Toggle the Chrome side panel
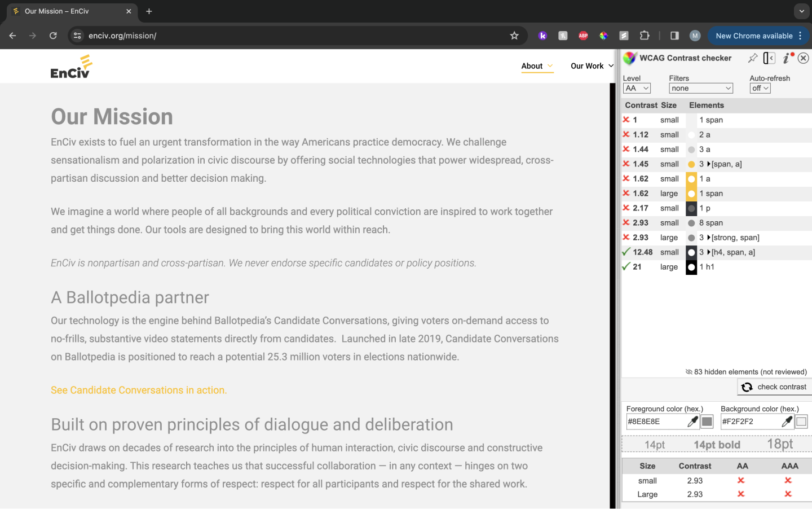The height and width of the screenshot is (509, 812). tap(674, 36)
